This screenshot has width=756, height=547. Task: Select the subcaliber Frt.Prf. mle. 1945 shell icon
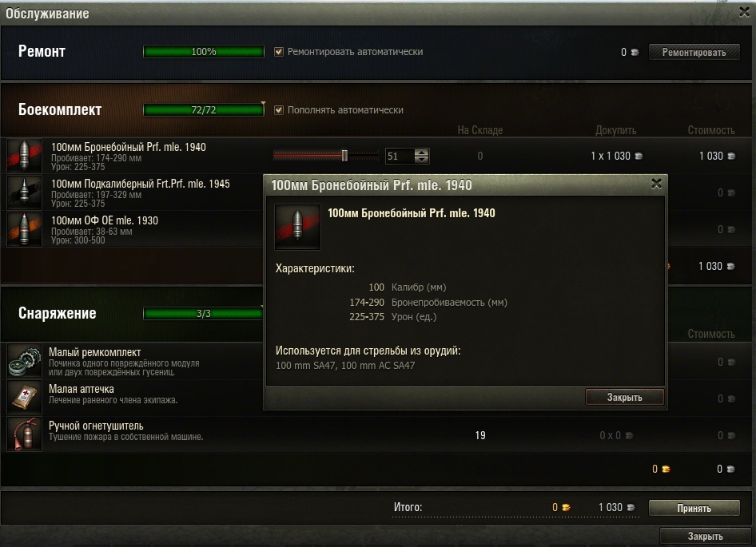tap(24, 192)
